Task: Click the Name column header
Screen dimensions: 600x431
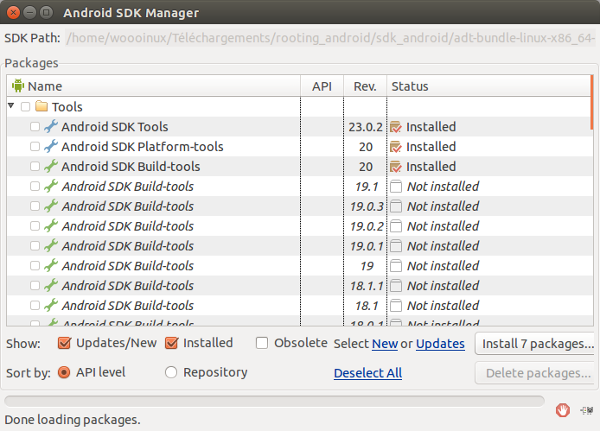Action: pos(153,86)
